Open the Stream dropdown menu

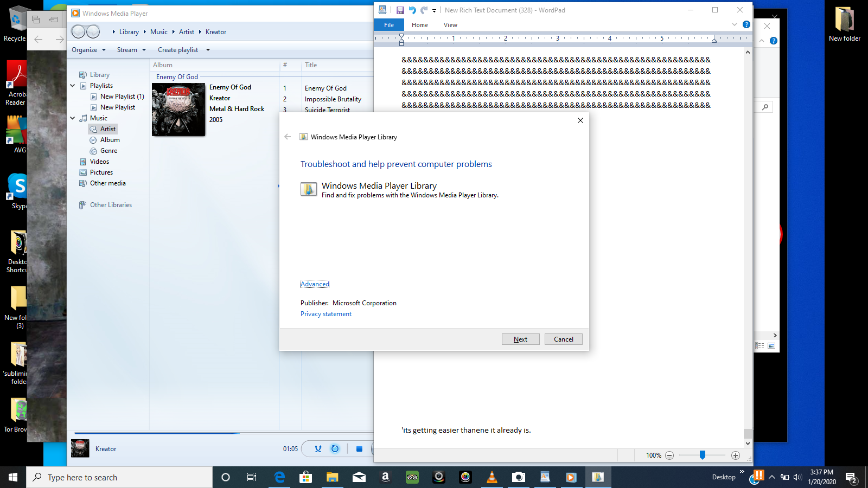pyautogui.click(x=131, y=50)
